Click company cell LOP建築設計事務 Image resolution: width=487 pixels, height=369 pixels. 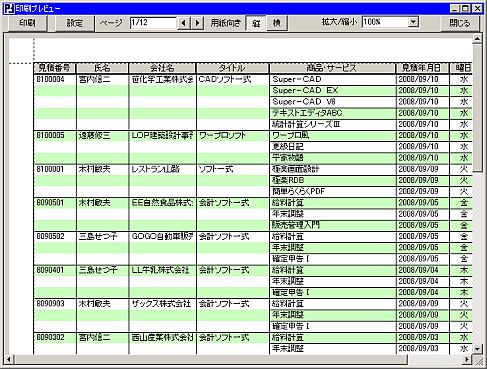click(162, 135)
